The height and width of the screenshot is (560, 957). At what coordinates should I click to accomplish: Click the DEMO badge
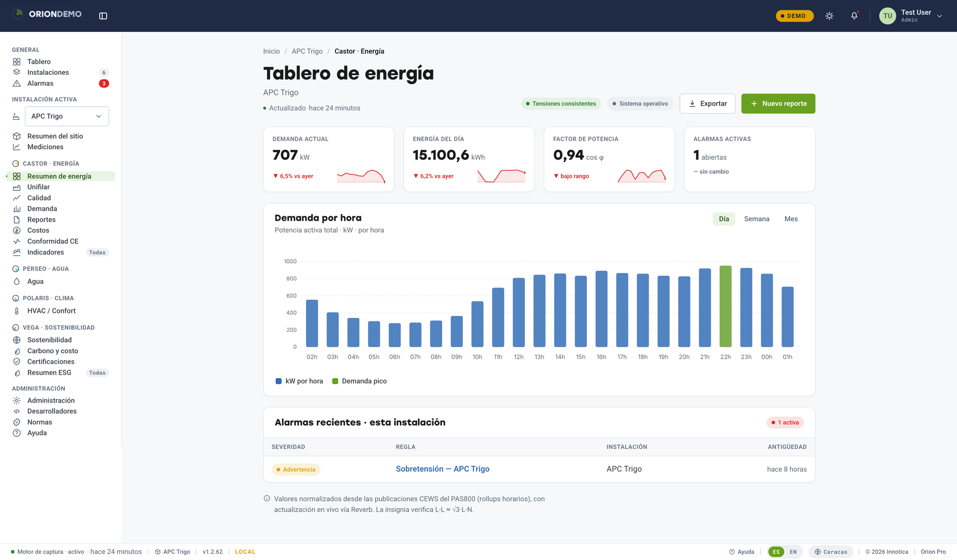point(795,16)
